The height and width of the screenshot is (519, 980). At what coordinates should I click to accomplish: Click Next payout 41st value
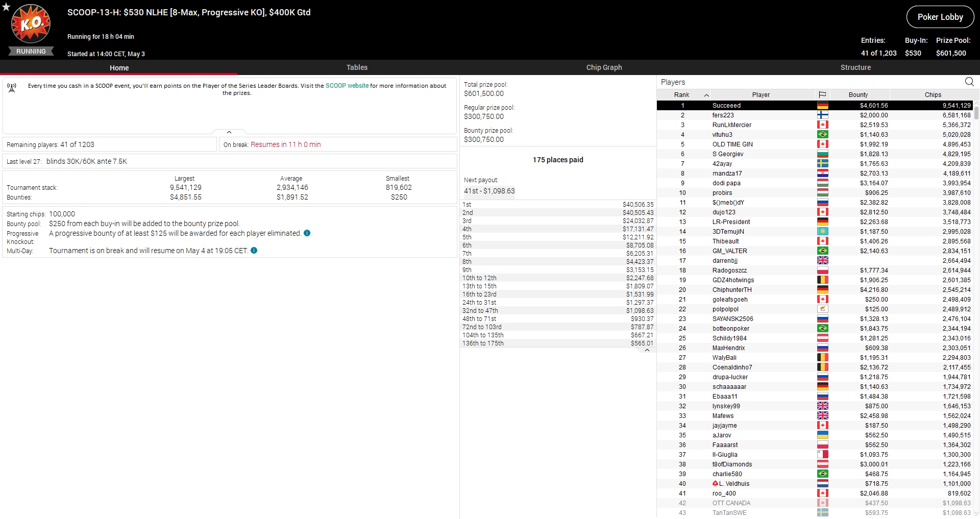pos(489,191)
